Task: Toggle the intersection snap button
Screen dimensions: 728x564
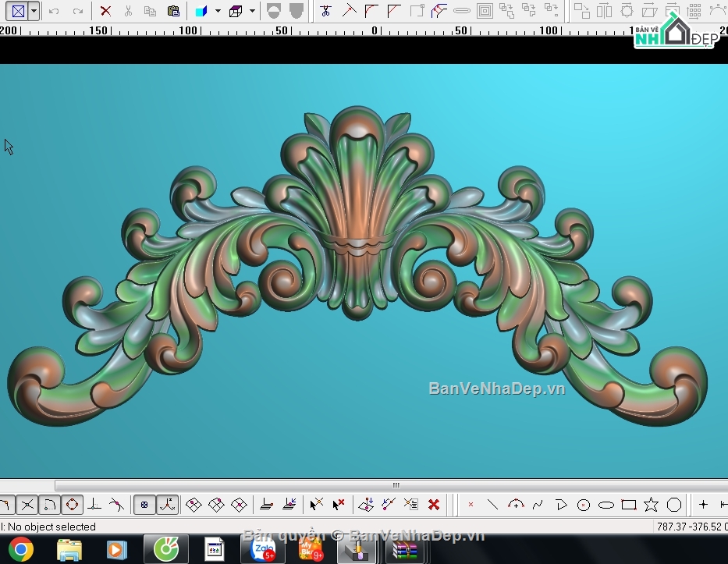Action: (x=27, y=505)
